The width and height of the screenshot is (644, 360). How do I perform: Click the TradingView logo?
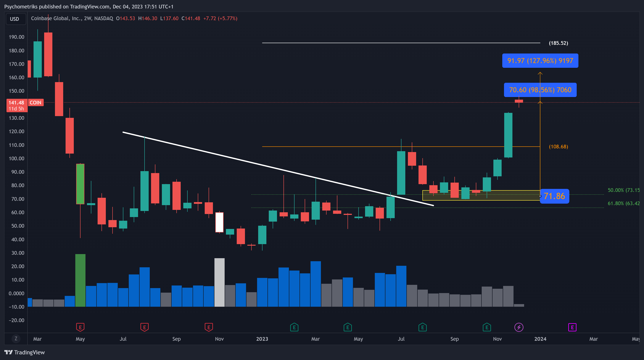coord(24,352)
